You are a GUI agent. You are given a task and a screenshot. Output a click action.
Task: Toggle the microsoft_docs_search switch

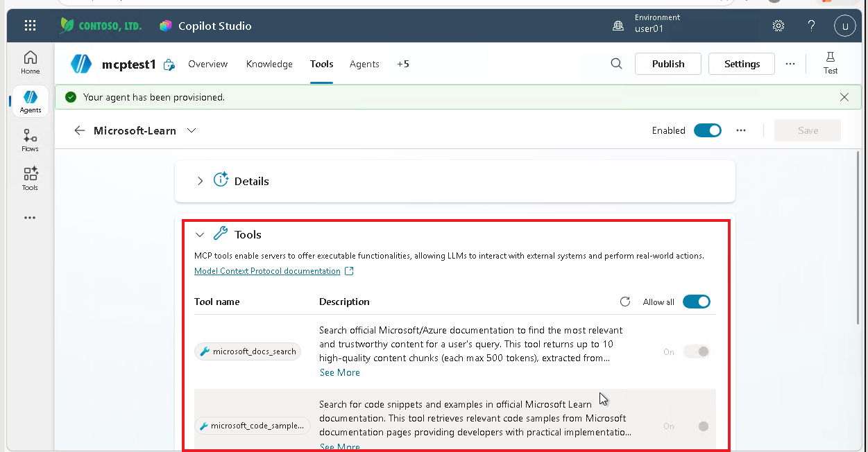click(x=697, y=351)
